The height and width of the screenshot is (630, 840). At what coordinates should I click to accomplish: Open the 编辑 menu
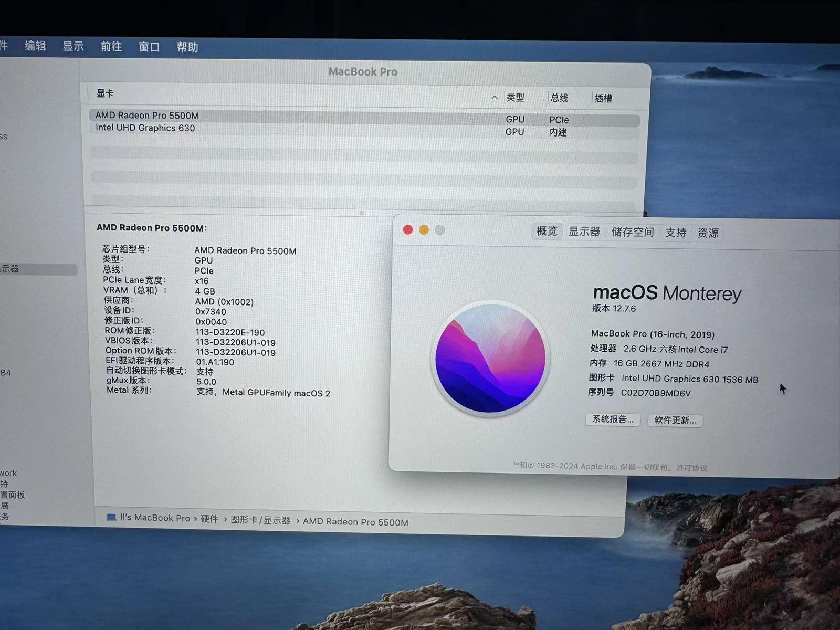tap(35, 46)
